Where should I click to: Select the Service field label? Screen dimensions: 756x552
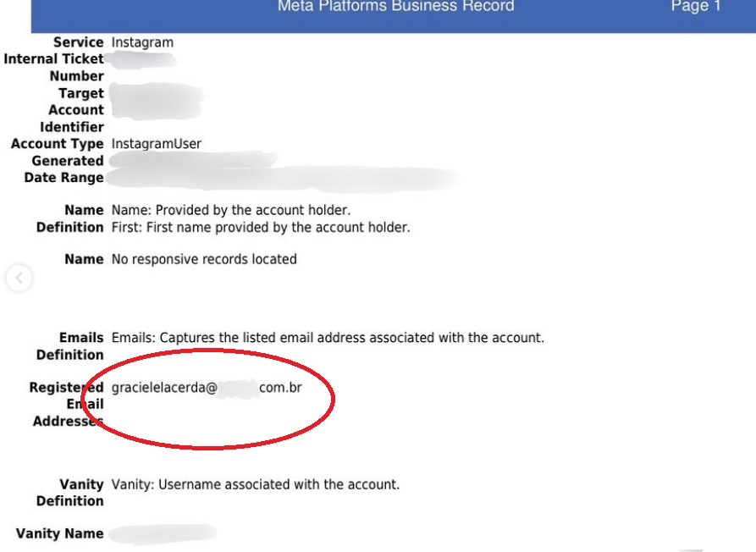pyautogui.click(x=78, y=42)
